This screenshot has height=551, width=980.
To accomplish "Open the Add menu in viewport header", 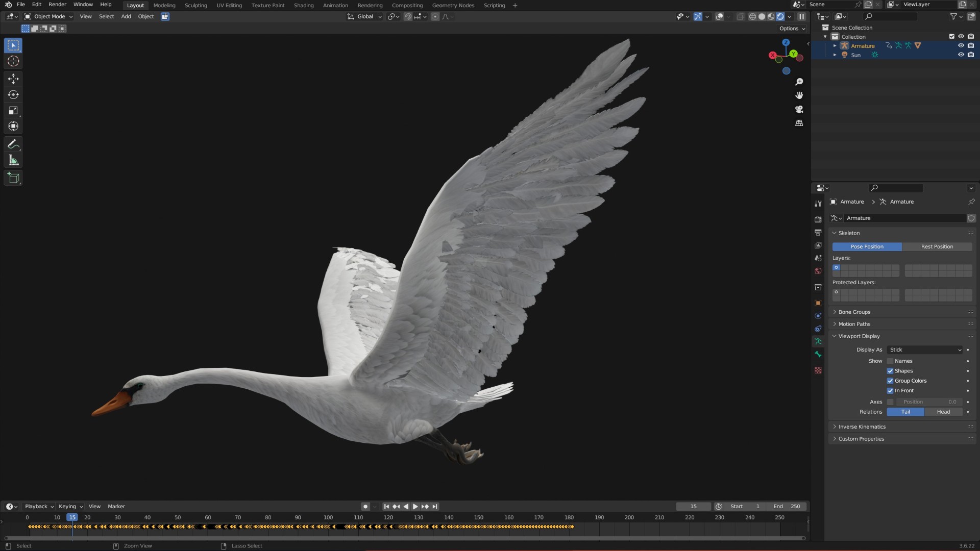I will [x=126, y=16].
